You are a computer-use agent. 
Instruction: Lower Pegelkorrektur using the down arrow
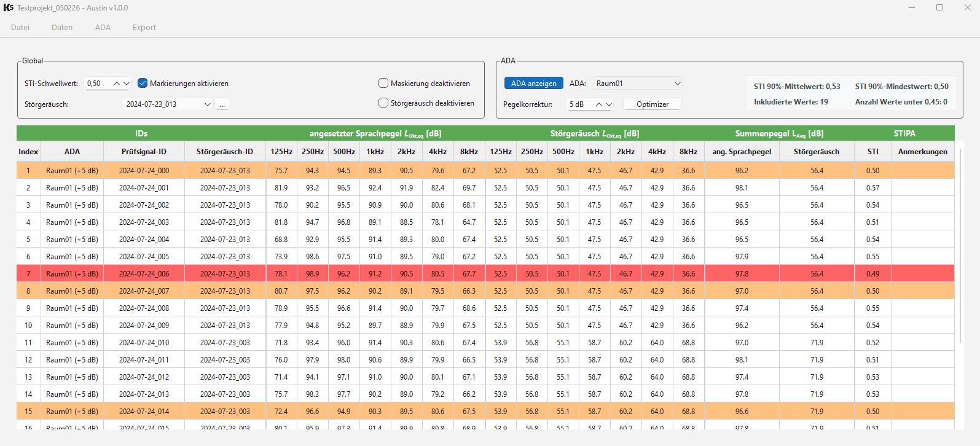(609, 104)
